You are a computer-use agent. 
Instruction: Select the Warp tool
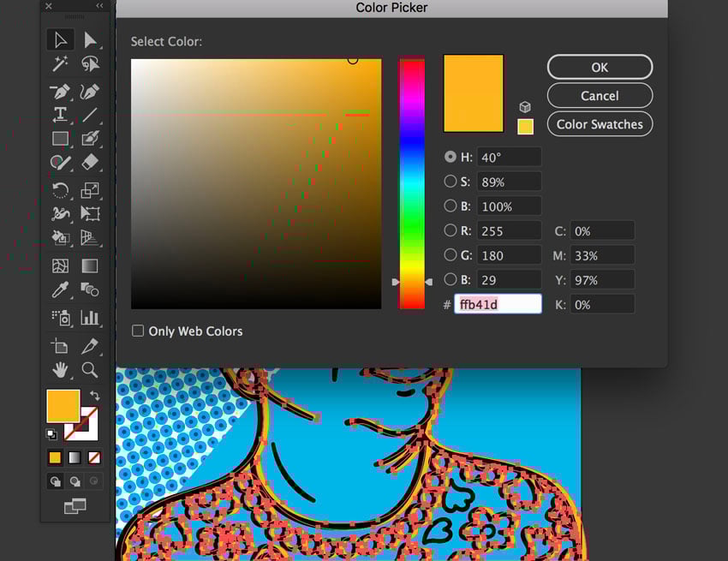pyautogui.click(x=60, y=213)
